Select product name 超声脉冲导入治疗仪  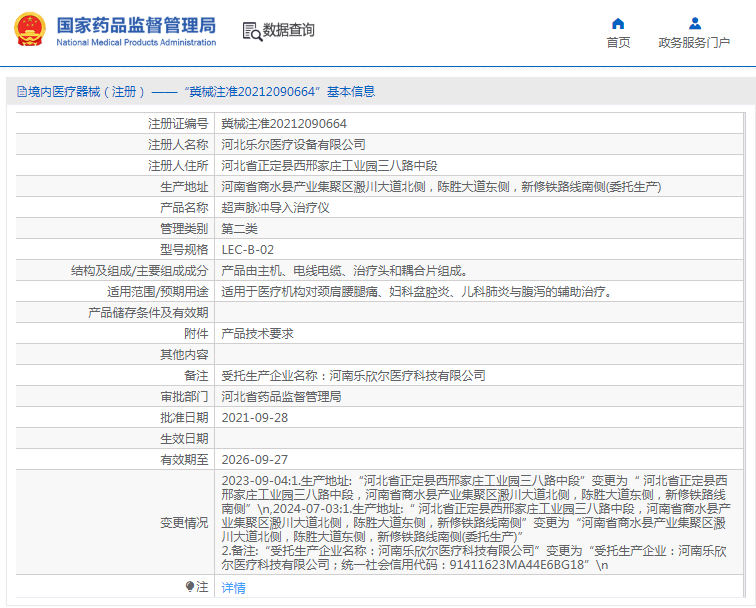275,208
